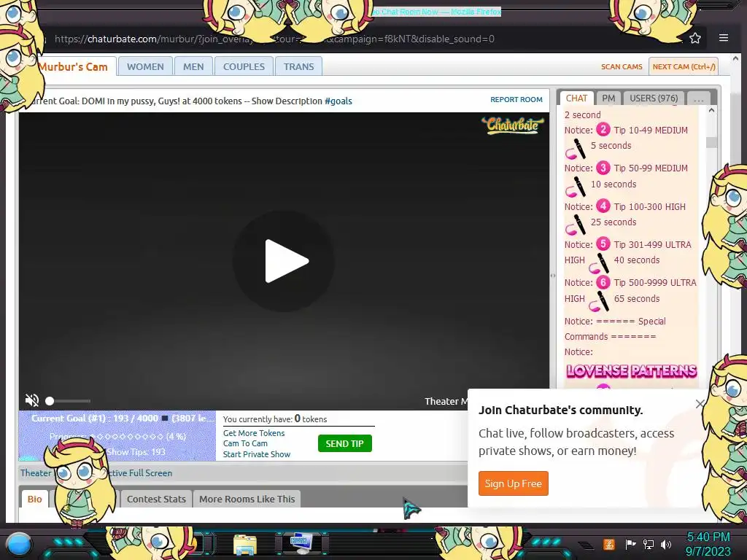747x560 pixels.
Task: Click the pink level 5 tip badge
Action: (603, 244)
